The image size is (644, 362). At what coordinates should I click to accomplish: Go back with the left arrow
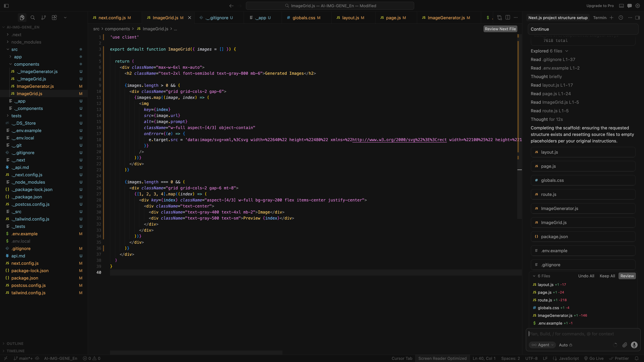point(231,6)
